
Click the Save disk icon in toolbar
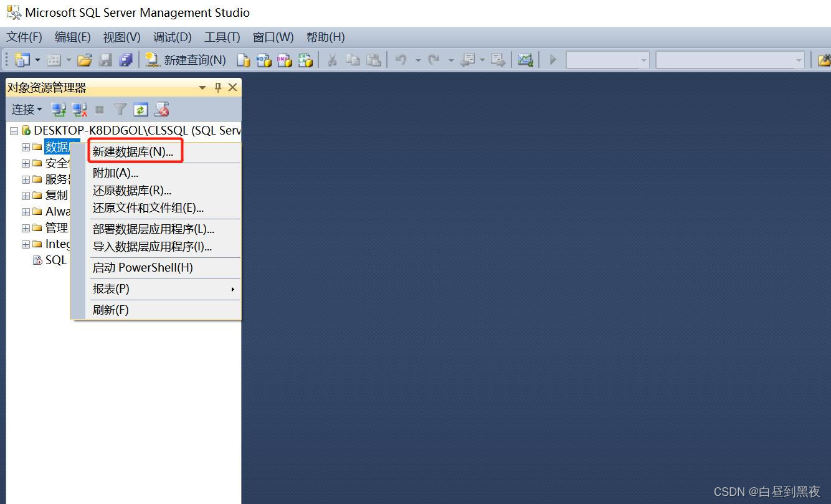coord(105,60)
